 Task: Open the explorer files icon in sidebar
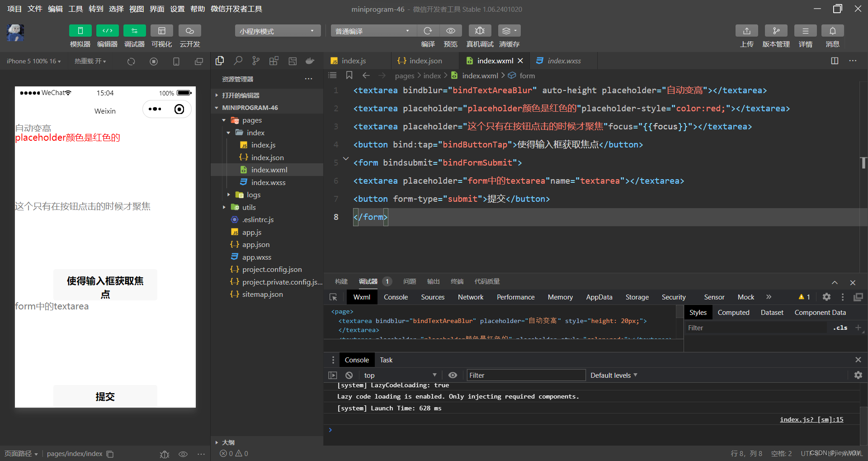220,61
